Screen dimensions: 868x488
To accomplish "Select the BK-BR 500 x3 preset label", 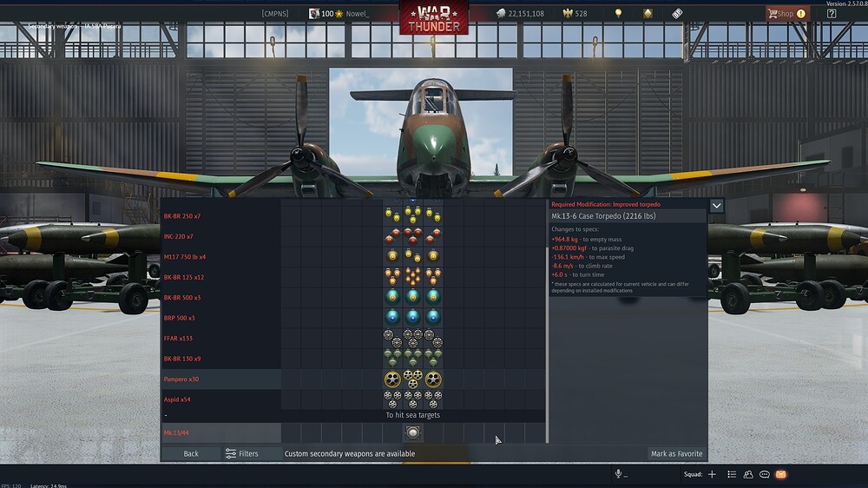I will [x=182, y=298].
